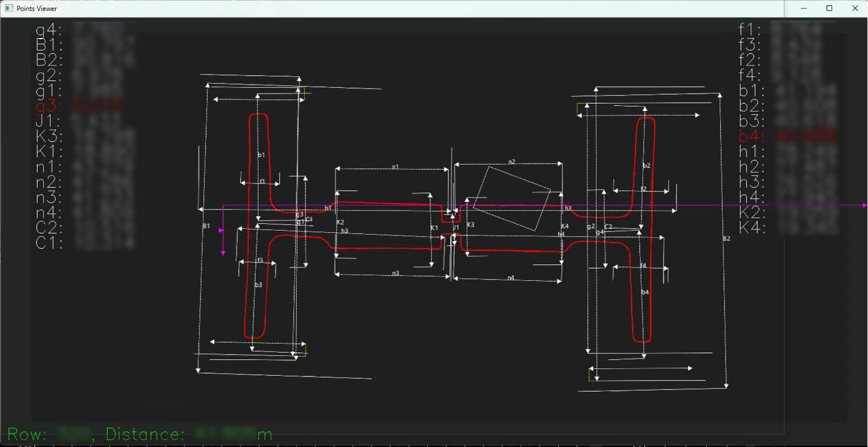Click the f1 dimension label on the drawing
This screenshot has width=868, height=447.
coord(262,182)
